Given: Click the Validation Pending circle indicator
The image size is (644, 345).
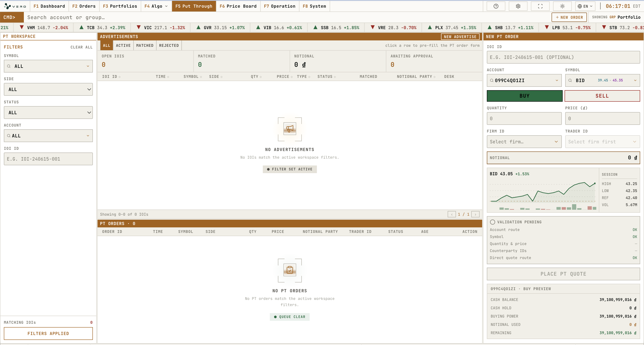Looking at the screenshot, I should point(493,222).
